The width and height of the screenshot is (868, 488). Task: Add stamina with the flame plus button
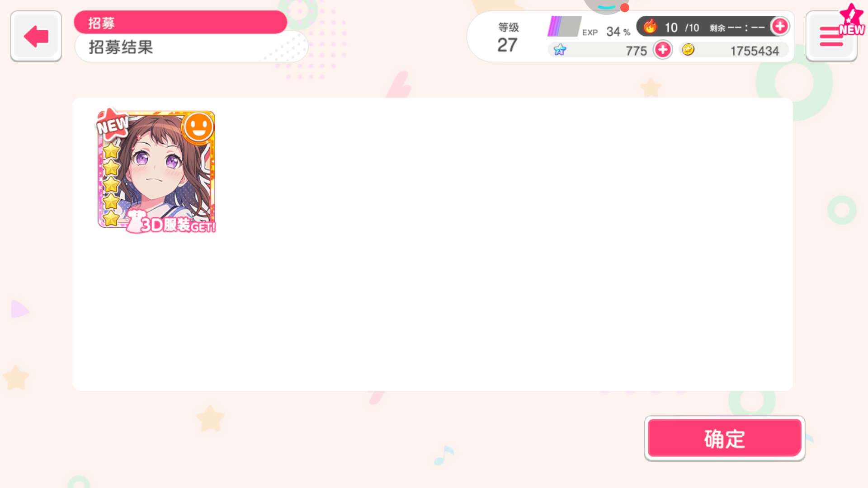point(780,27)
